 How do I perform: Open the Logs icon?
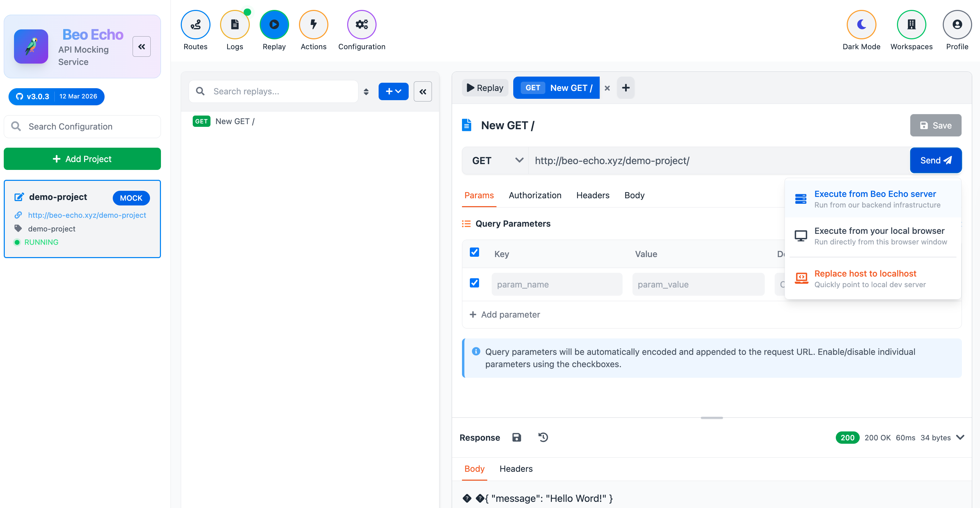tap(234, 25)
